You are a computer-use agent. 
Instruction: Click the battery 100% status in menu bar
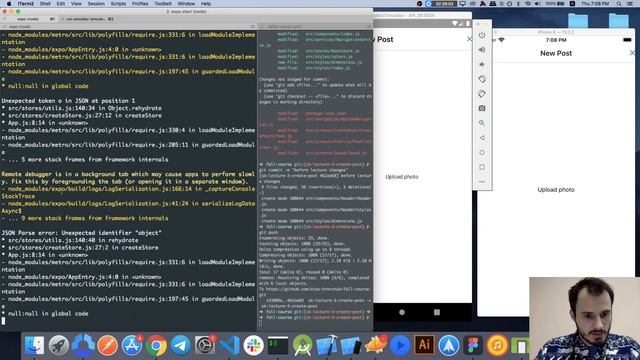[554, 4]
